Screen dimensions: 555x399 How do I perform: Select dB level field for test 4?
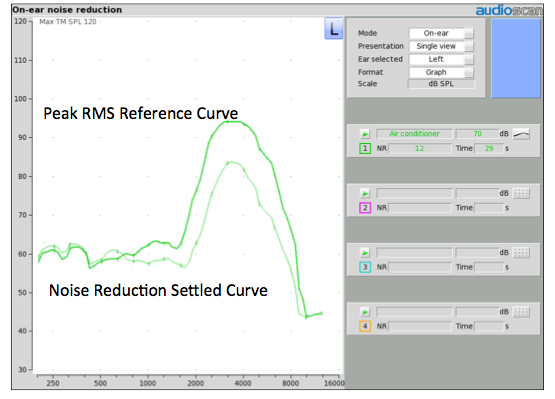pyautogui.click(x=477, y=312)
